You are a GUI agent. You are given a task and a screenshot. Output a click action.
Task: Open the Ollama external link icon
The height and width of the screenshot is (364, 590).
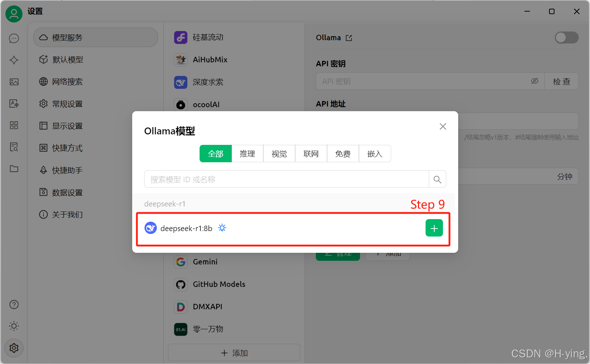click(x=349, y=38)
